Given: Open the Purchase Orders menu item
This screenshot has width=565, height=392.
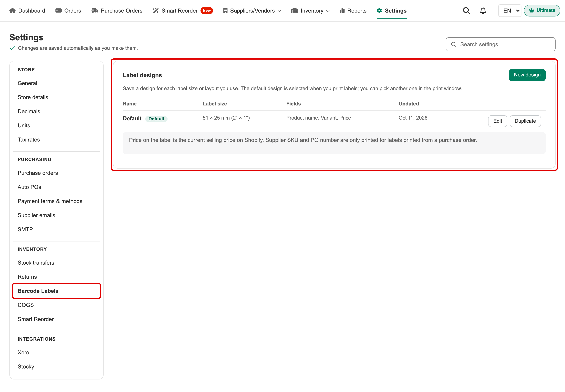Looking at the screenshot, I should point(117,11).
